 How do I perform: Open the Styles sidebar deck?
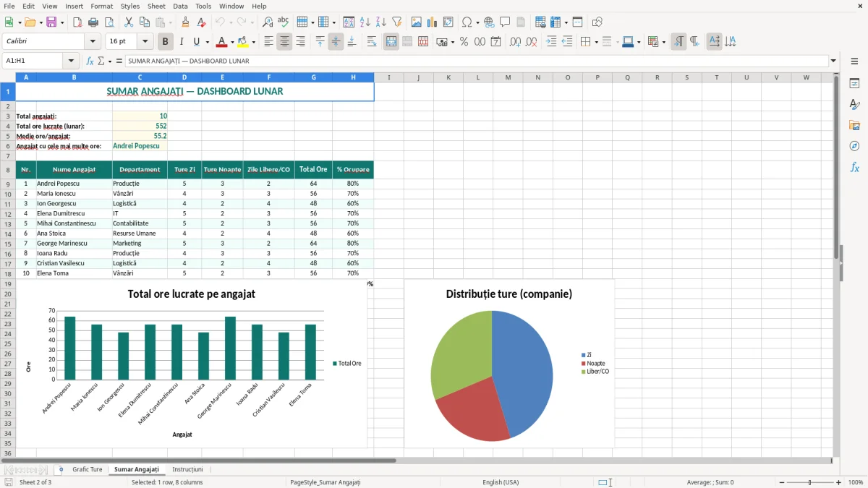point(854,104)
